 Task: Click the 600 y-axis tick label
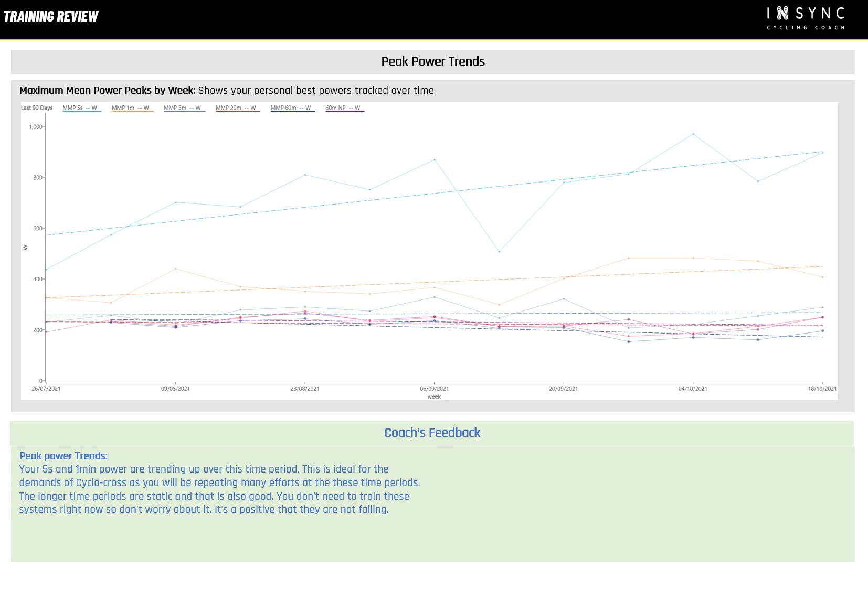[x=38, y=229]
